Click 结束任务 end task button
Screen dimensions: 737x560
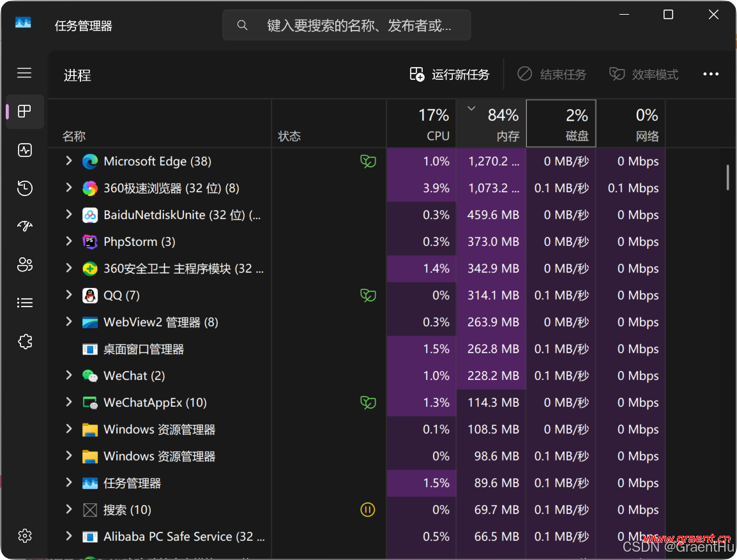coord(552,74)
